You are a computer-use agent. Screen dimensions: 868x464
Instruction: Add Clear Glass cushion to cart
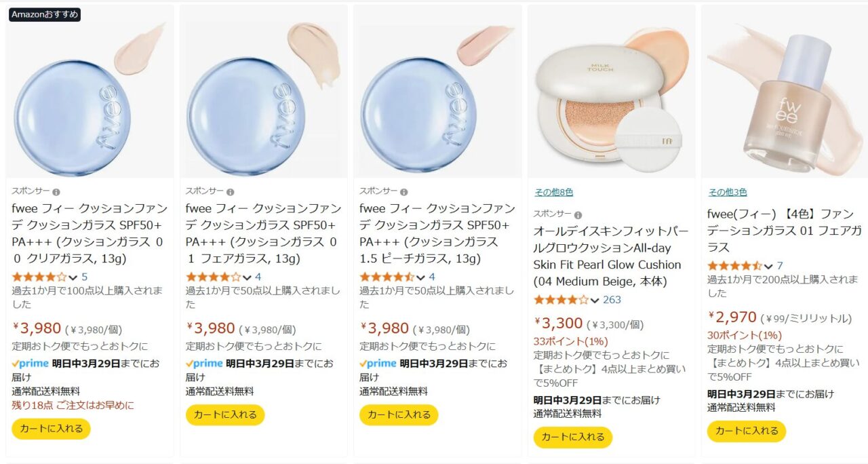click(51, 429)
